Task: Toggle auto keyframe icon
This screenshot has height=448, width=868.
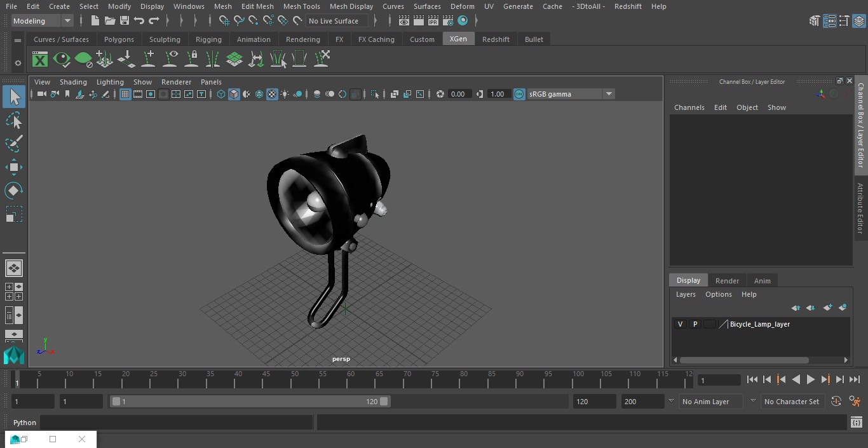Action: click(836, 402)
